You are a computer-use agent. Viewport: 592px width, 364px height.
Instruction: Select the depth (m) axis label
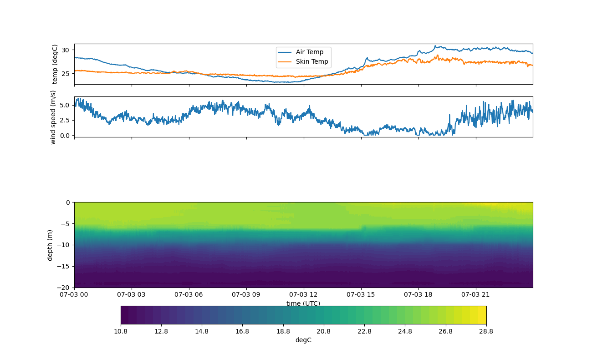pyautogui.click(x=50, y=245)
